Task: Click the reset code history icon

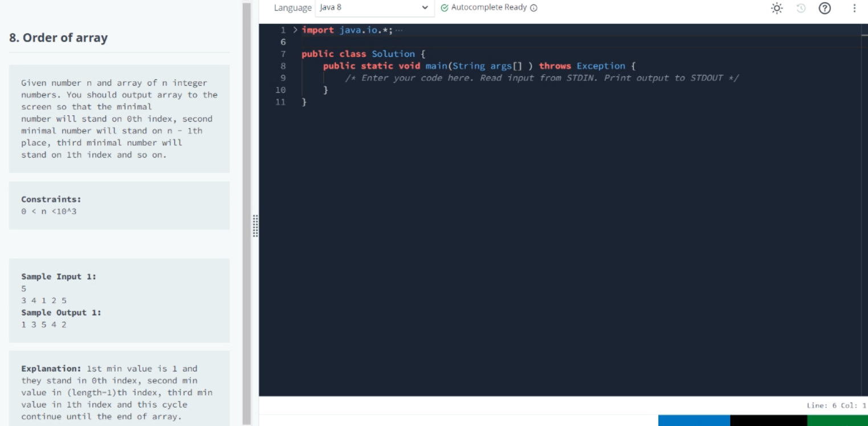Action: point(801,8)
